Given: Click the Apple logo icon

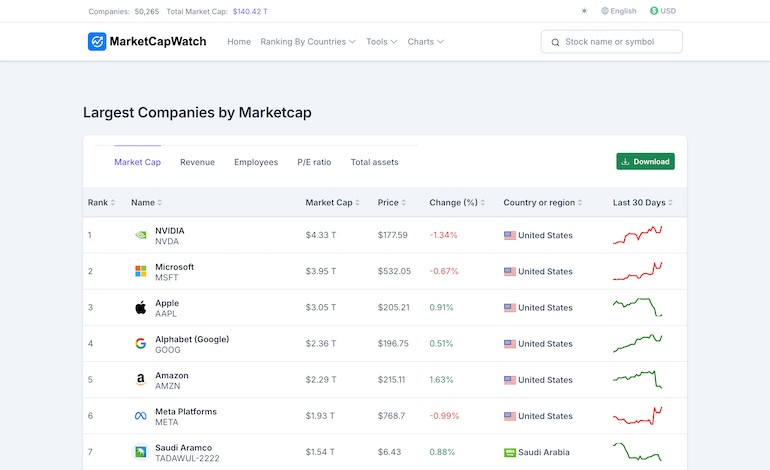Looking at the screenshot, I should click(140, 307).
